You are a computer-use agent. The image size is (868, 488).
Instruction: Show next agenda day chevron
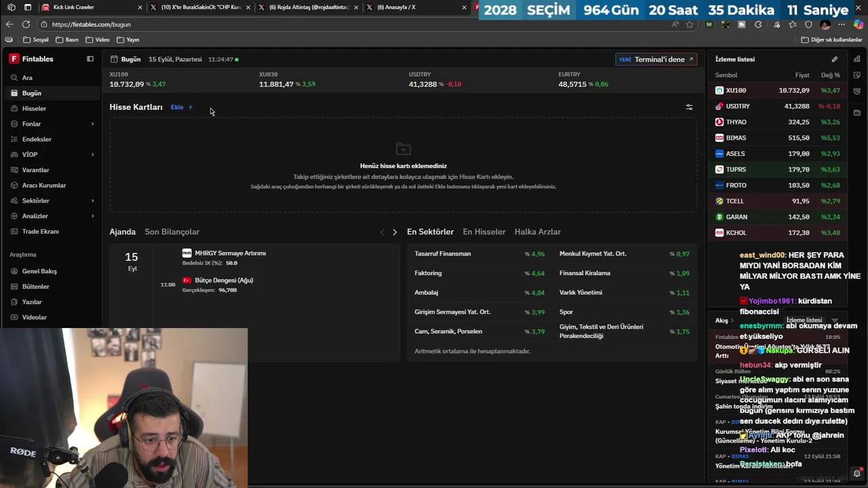coord(395,232)
